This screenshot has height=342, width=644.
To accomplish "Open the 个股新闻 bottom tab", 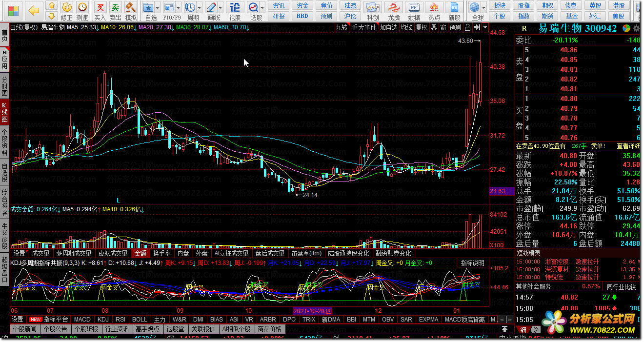I will (x=25, y=329).
